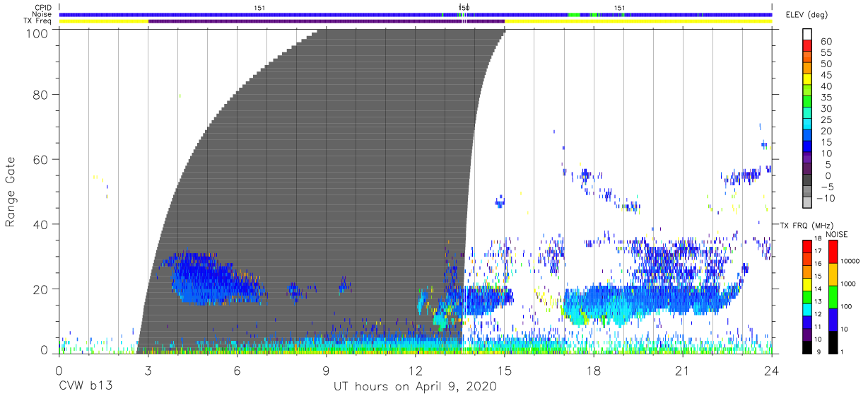Click the '21' tick on UT hours axis
This screenshot has height=401, width=868.
pos(682,371)
